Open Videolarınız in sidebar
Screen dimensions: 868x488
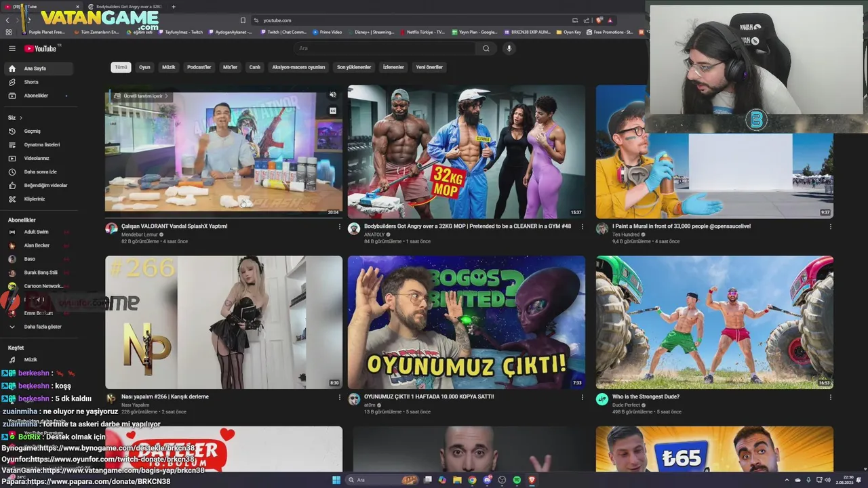point(38,158)
